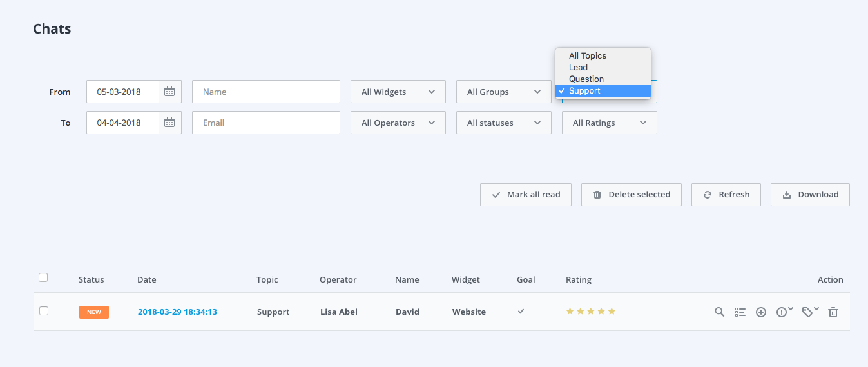Expand the All Ratings dropdown

610,123
